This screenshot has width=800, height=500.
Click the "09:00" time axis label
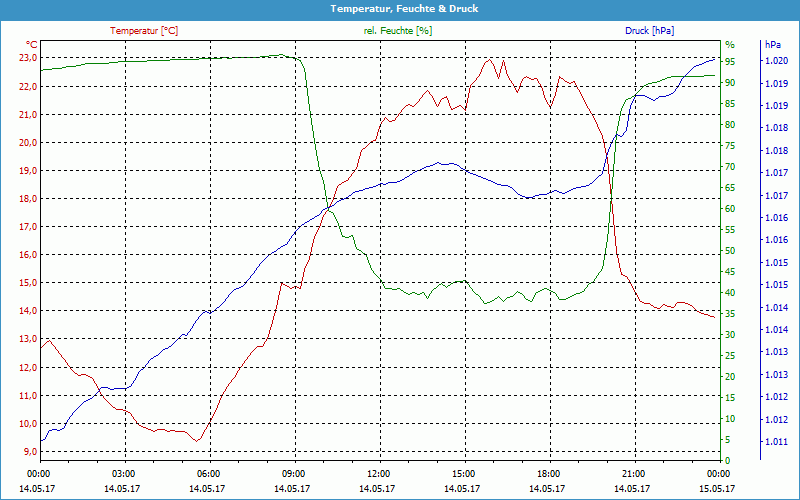pos(292,474)
